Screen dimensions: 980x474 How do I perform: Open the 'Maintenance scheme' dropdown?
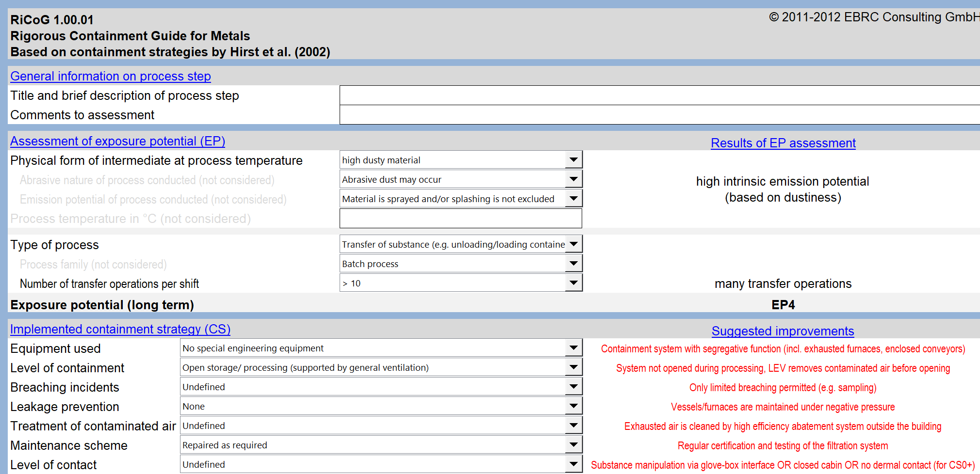coord(574,444)
